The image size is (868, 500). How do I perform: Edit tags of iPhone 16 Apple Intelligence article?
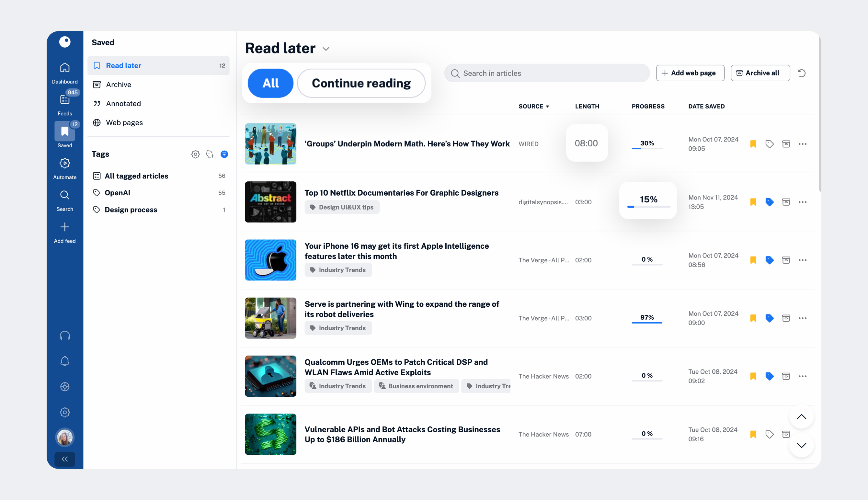pos(770,260)
